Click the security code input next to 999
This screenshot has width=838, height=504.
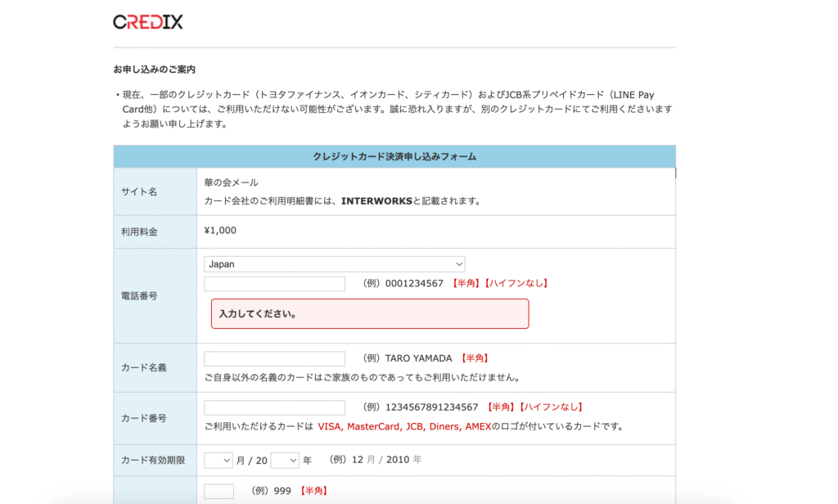219,491
